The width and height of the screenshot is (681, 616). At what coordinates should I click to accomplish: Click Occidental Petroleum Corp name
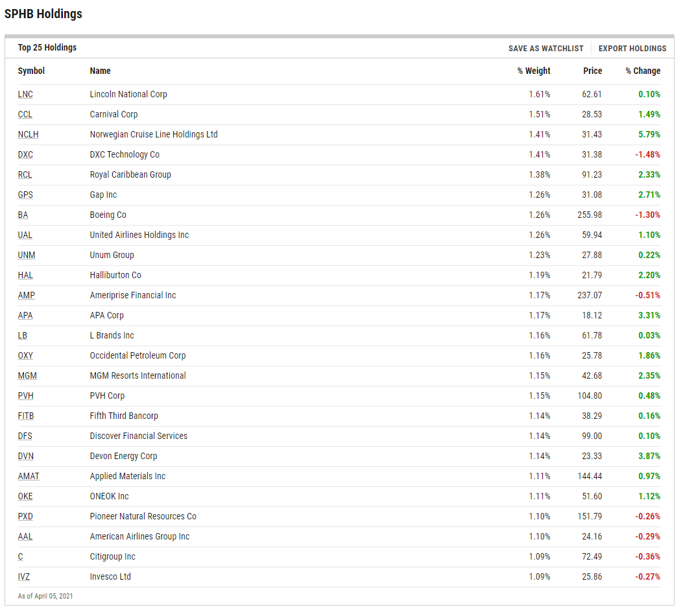click(x=137, y=355)
